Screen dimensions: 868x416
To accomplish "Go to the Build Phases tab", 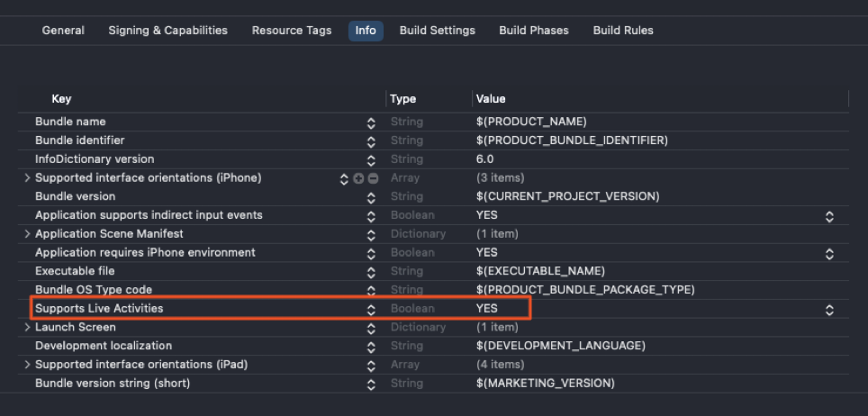I will [x=534, y=31].
